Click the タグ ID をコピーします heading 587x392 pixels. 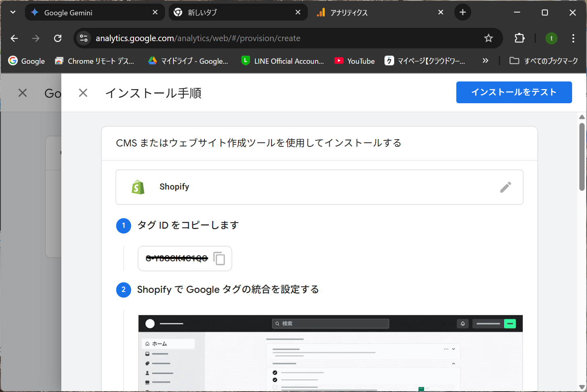pyautogui.click(x=188, y=225)
